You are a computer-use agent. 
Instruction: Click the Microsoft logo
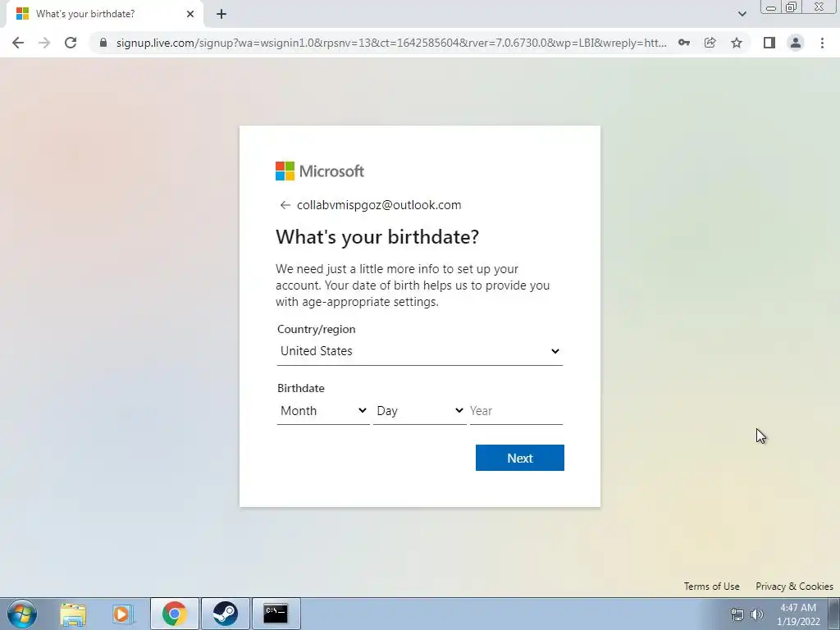(x=320, y=171)
